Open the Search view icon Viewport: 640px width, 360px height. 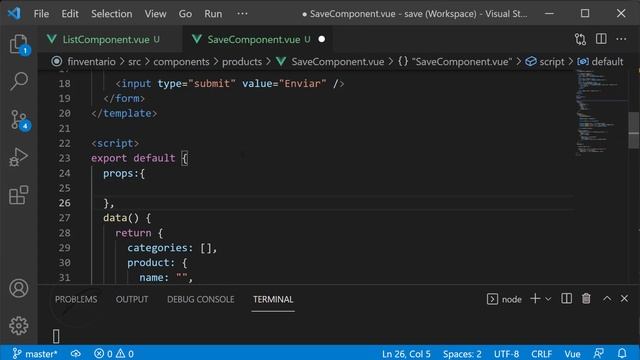[19, 81]
